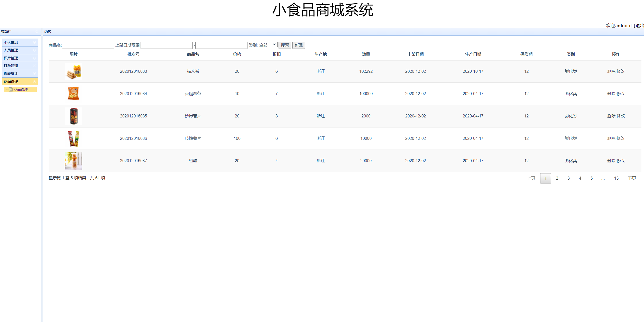The height and width of the screenshot is (322, 644).
Task: Click 修改 link for batch 202012016083
Action: coord(621,71)
